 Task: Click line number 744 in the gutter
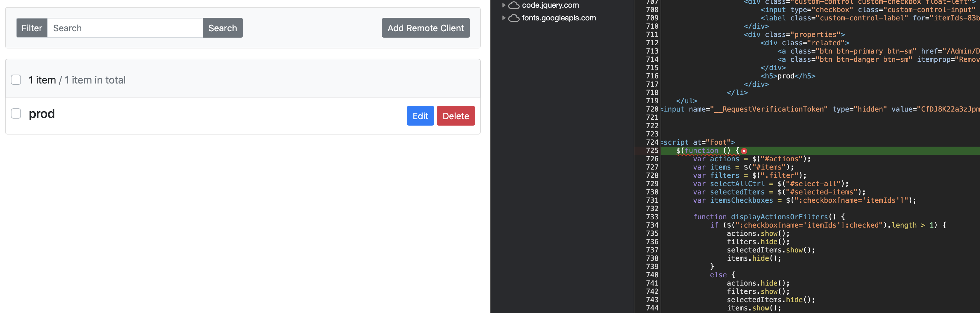tap(652, 308)
